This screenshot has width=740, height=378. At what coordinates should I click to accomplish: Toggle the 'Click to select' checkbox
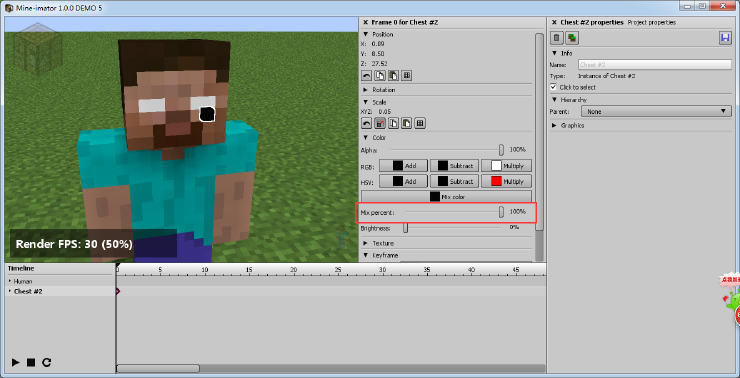[554, 87]
